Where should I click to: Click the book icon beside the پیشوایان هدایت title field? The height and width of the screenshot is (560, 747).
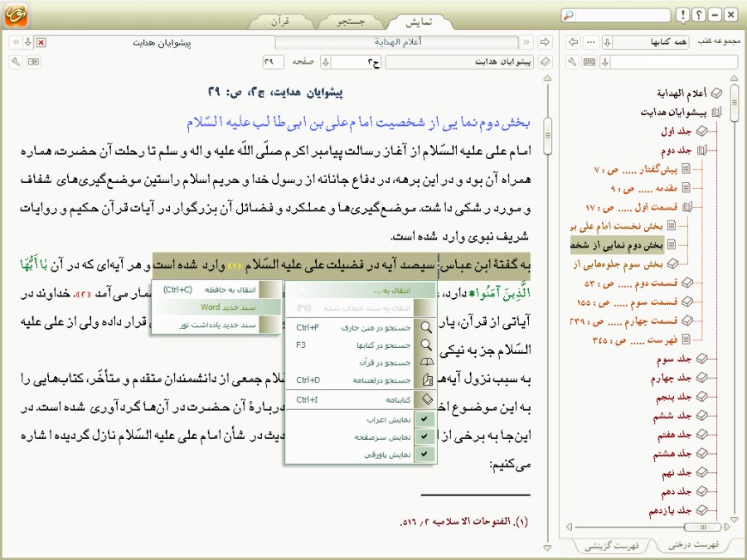[x=546, y=62]
